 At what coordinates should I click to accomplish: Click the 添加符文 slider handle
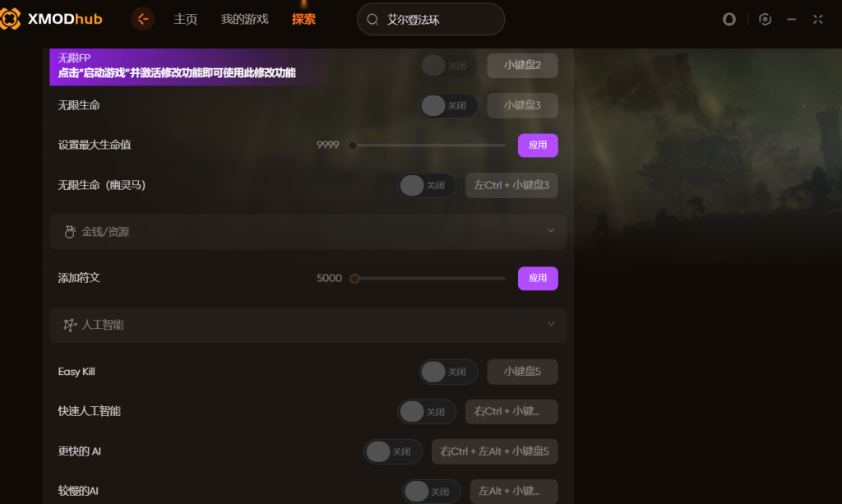point(354,279)
